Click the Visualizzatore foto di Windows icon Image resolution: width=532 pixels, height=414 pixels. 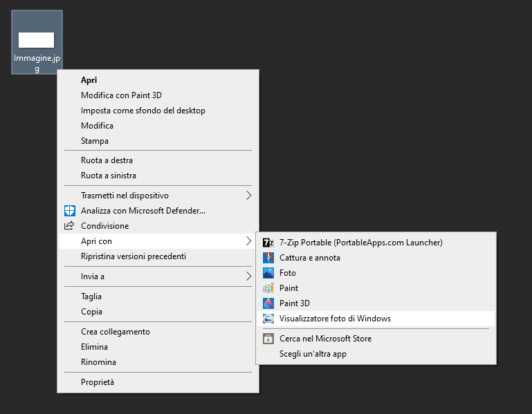coord(268,319)
